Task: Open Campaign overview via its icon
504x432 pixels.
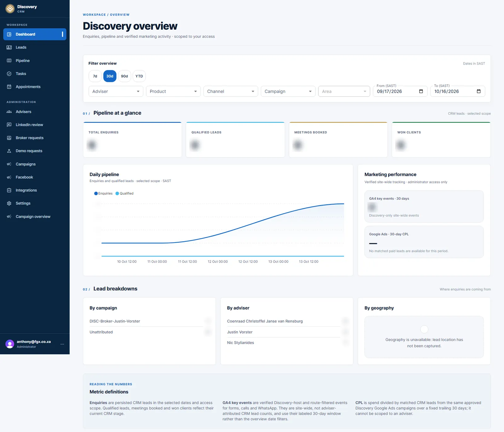Action: 9,217
